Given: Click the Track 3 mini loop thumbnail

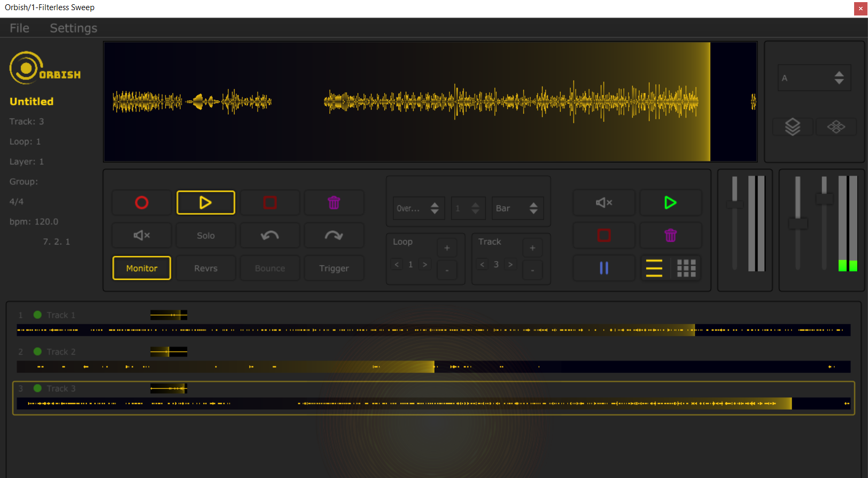Looking at the screenshot, I should [168, 388].
